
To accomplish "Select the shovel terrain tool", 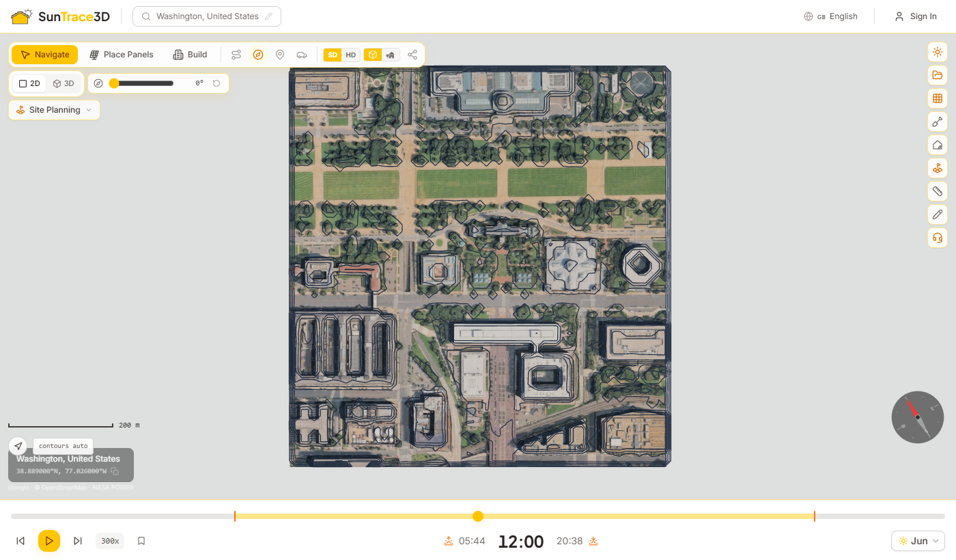I will tap(938, 122).
